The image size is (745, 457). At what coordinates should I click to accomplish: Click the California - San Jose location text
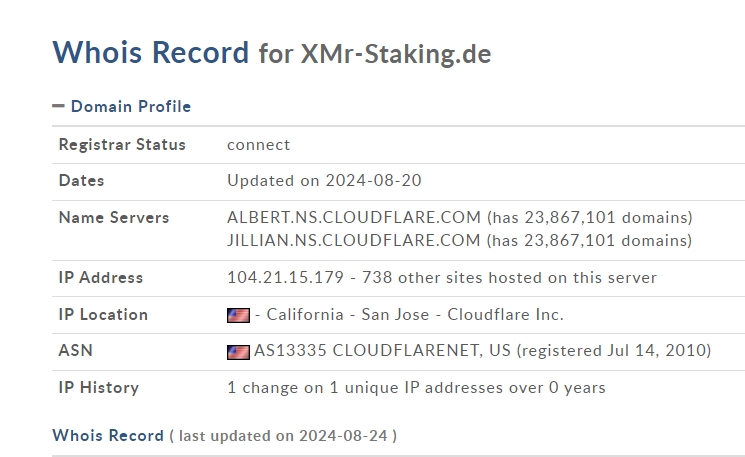347,314
